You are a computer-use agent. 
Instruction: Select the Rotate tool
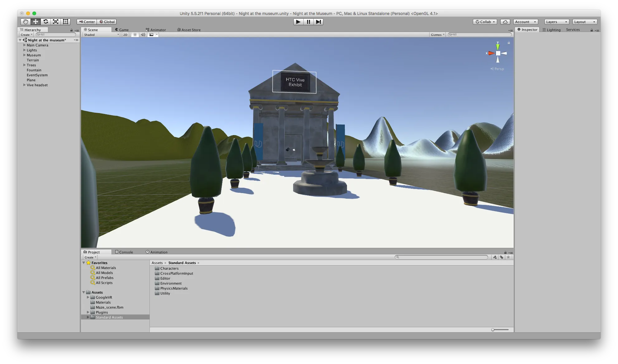(45, 22)
